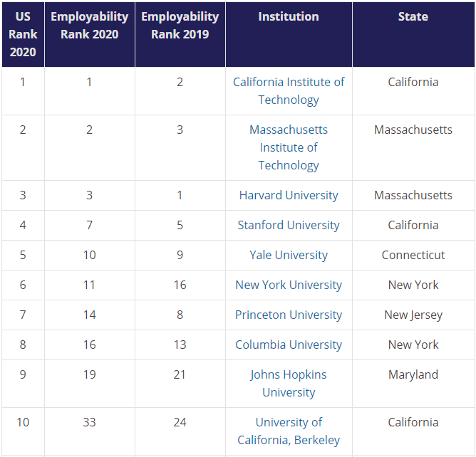Viewport: 476px width, 457px height.
Task: Follow the University of California, Berkeley link
Action: (289, 431)
